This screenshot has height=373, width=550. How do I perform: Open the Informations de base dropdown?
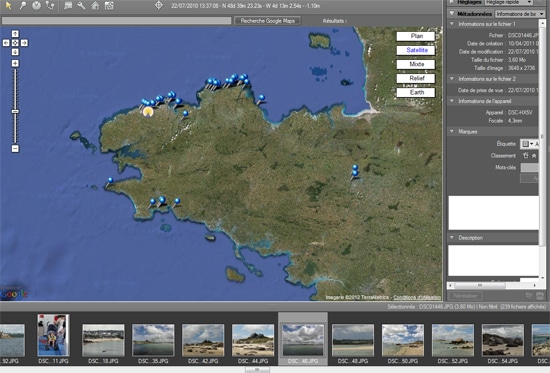point(520,14)
